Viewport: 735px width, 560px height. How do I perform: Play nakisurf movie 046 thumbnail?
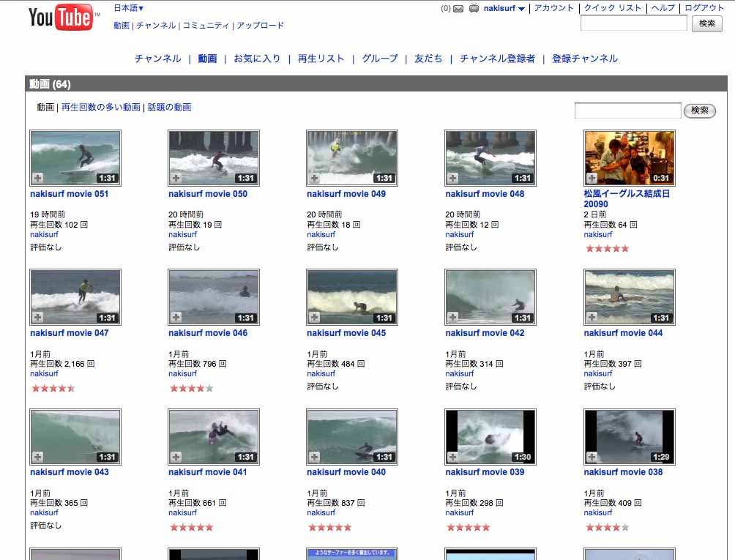214,297
